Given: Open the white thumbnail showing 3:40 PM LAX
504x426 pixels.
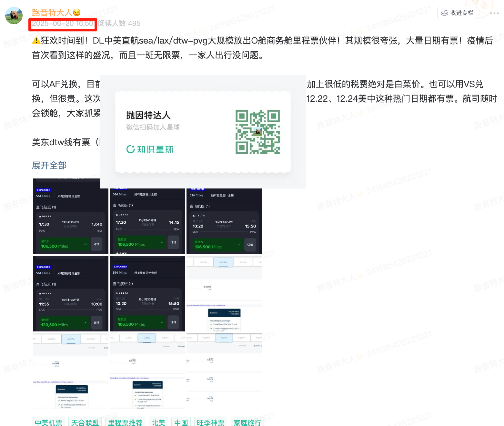Looking at the screenshot, I should [x=224, y=293].
